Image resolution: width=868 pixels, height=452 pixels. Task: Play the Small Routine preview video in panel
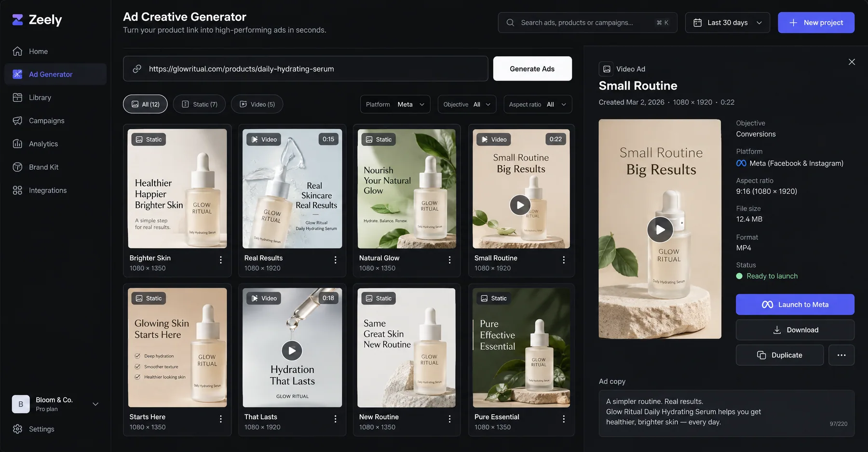[660, 229]
